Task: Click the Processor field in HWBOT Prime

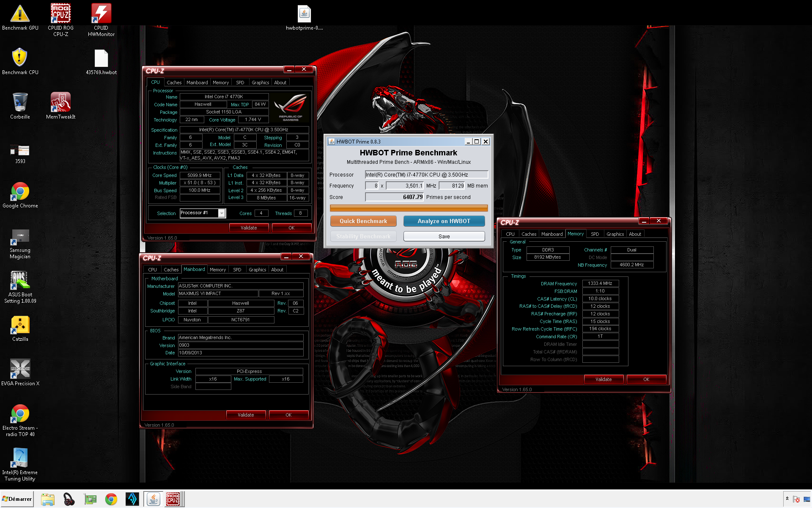Action: (426, 174)
